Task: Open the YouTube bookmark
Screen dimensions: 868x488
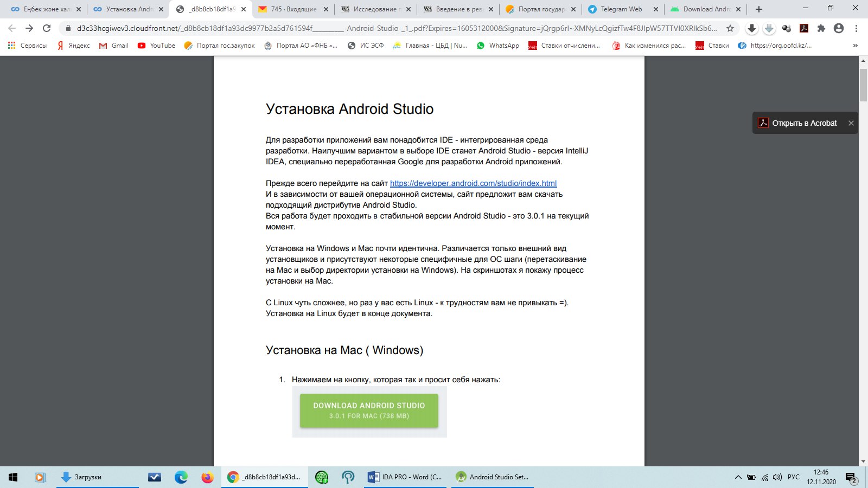Action: (156, 46)
